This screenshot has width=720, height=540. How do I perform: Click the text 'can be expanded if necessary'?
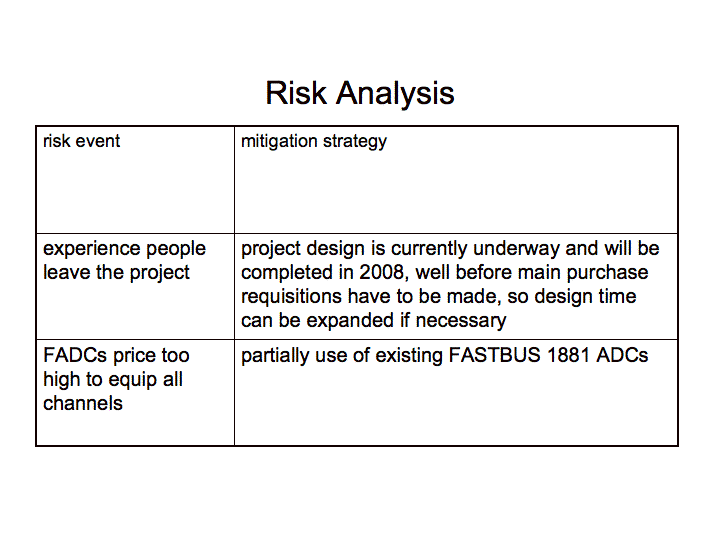(374, 321)
